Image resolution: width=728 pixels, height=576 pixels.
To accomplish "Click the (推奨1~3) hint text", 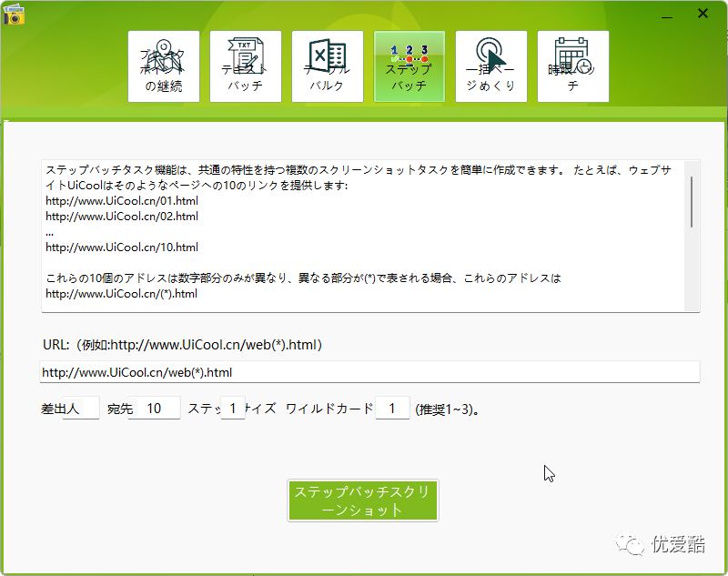I will coord(447,409).
